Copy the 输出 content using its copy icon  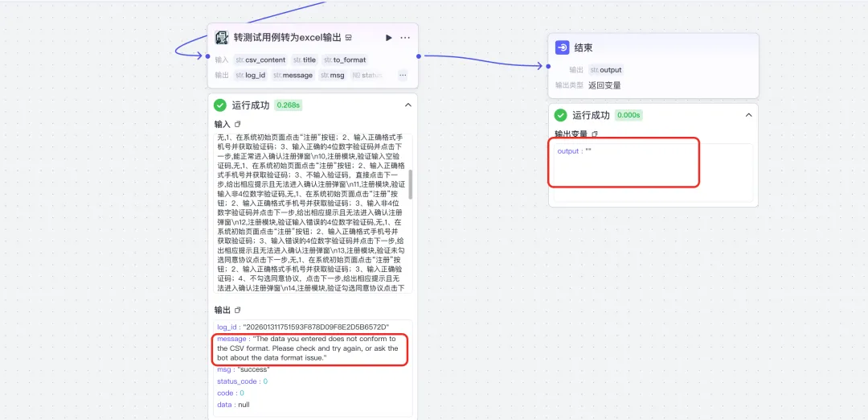237,310
